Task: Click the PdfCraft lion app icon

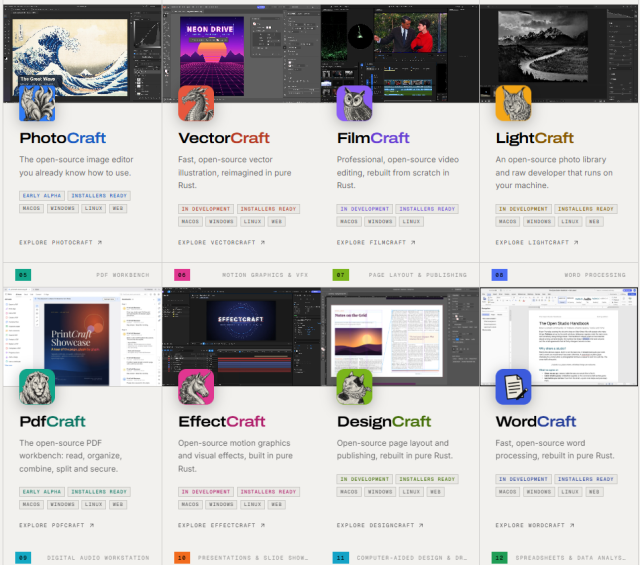Action: point(37,387)
